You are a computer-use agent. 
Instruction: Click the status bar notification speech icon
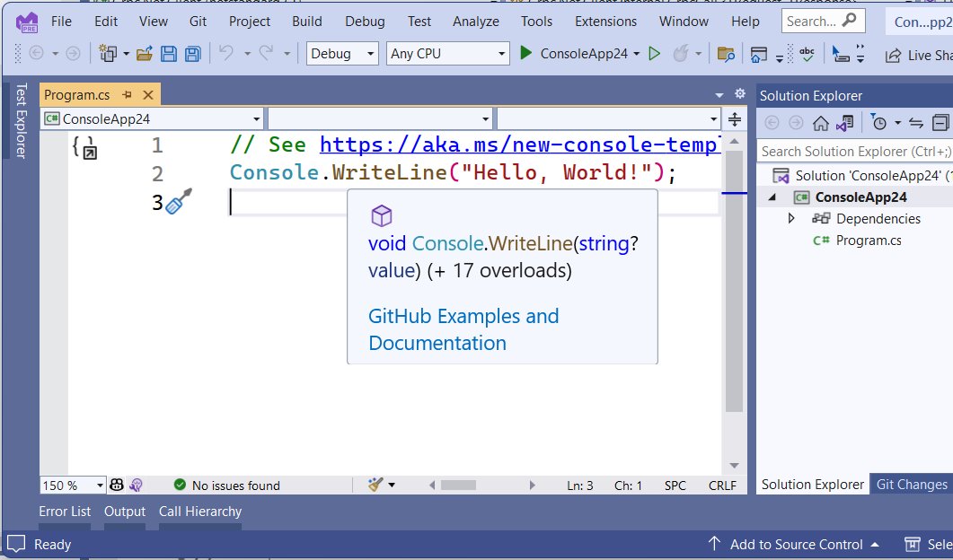pos(16,544)
